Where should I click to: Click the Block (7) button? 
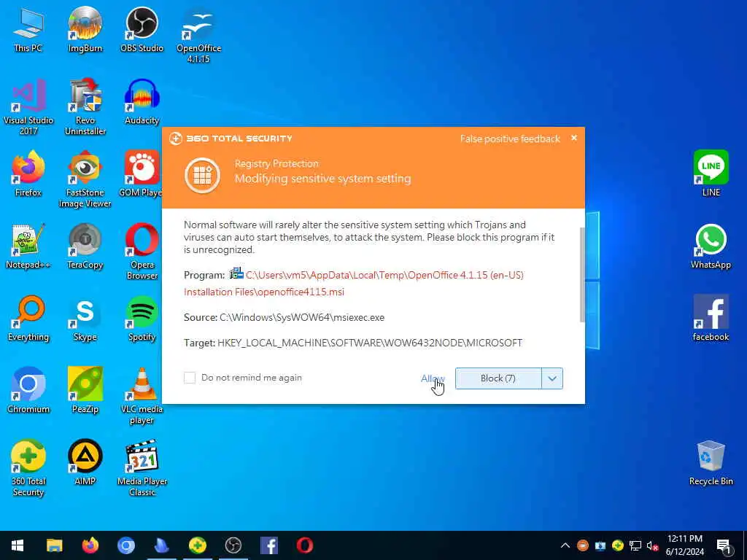pos(498,378)
